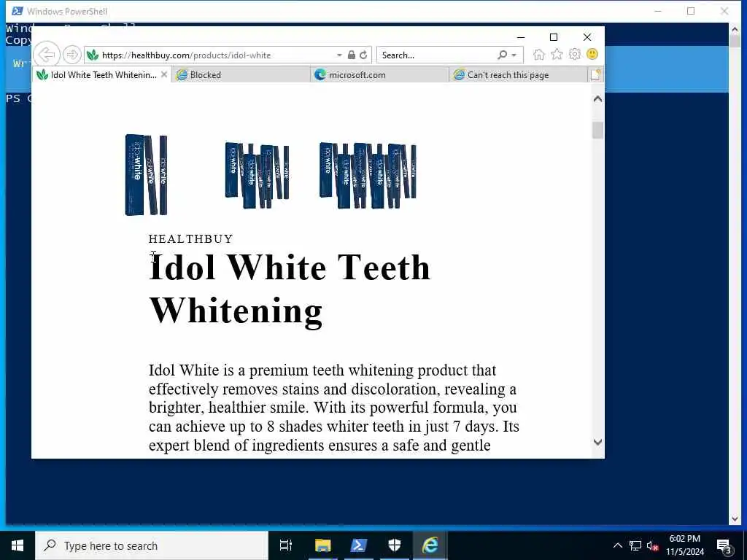Screen dimensions: 747x560
Task: Open the Tools gear icon
Action: click(x=575, y=54)
